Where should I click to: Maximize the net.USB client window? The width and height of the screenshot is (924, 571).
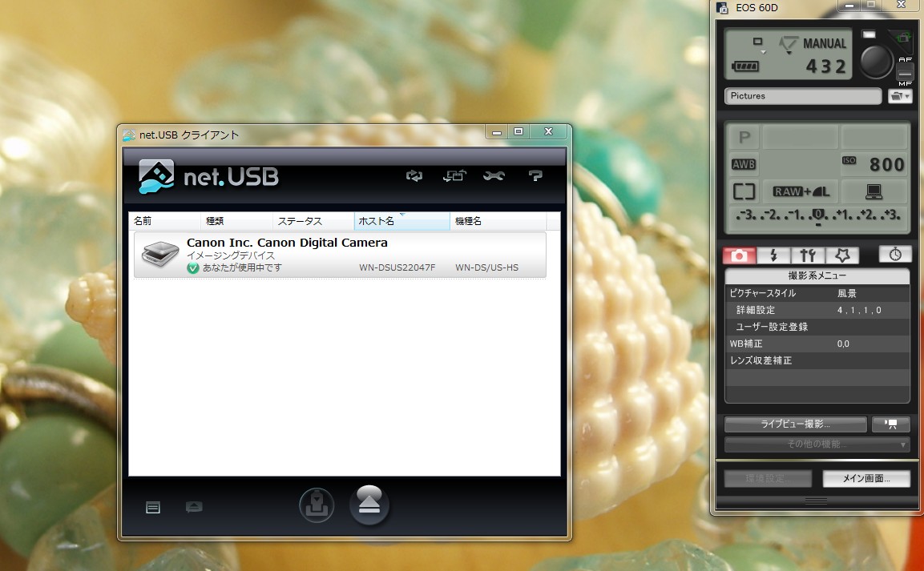click(x=518, y=131)
